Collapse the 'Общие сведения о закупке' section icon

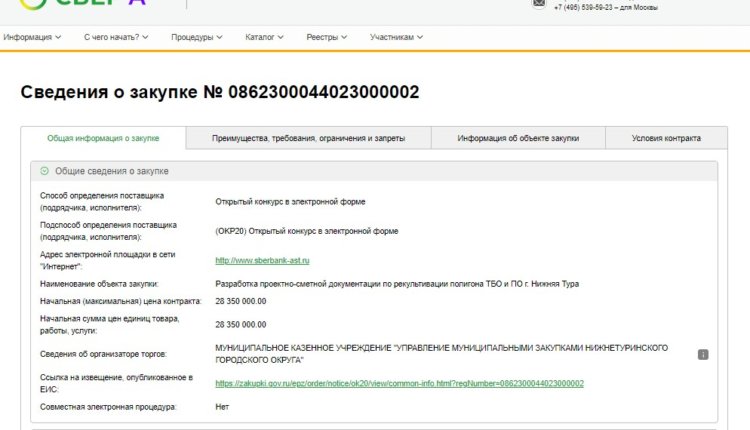click(x=44, y=171)
